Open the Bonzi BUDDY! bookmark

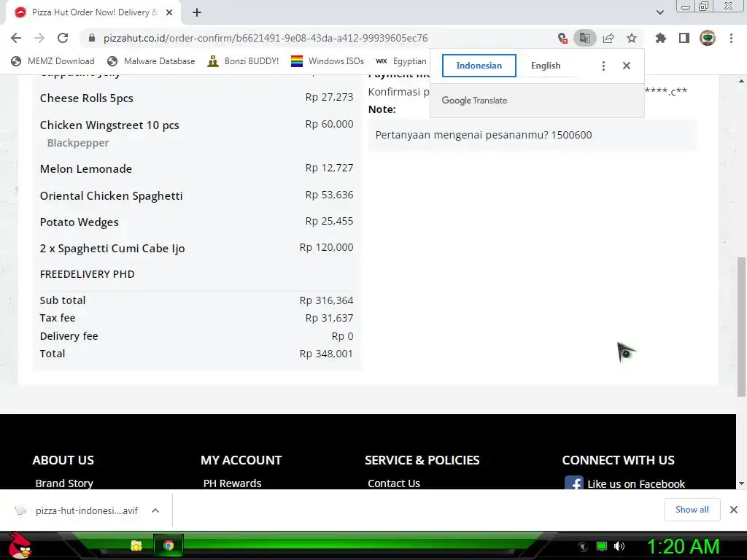244,61
